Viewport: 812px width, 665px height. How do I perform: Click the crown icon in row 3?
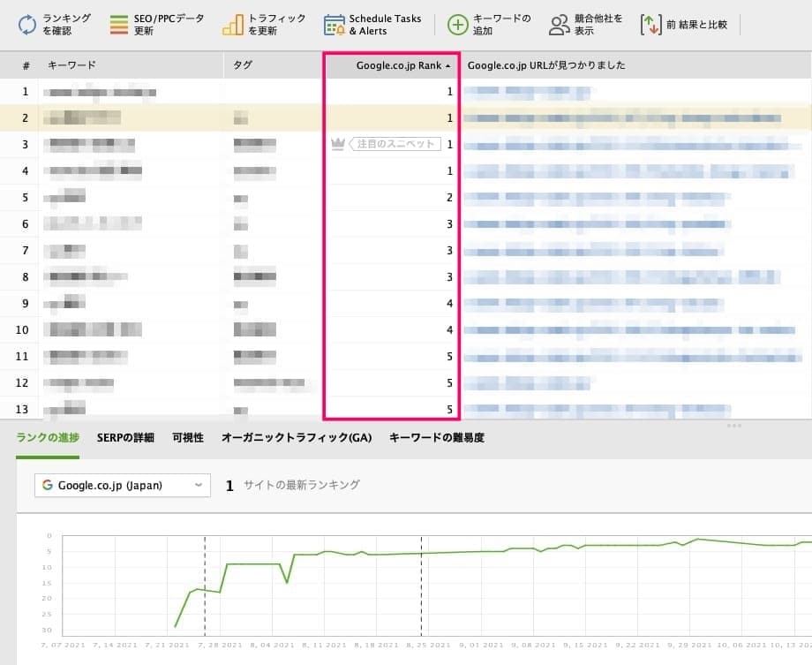click(338, 144)
